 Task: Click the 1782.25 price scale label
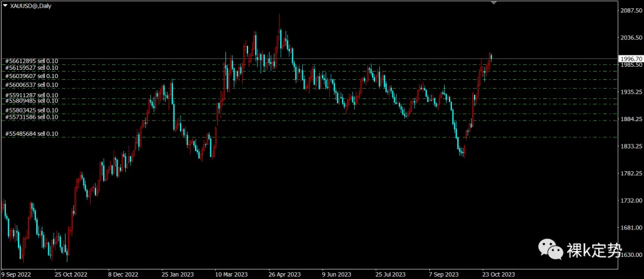[x=631, y=173]
